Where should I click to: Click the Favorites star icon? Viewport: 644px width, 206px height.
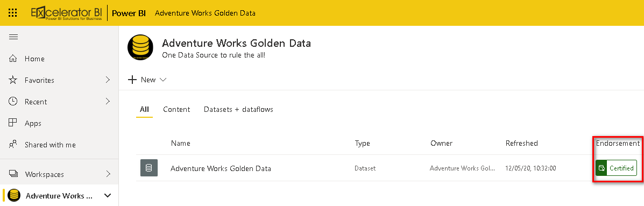point(13,80)
